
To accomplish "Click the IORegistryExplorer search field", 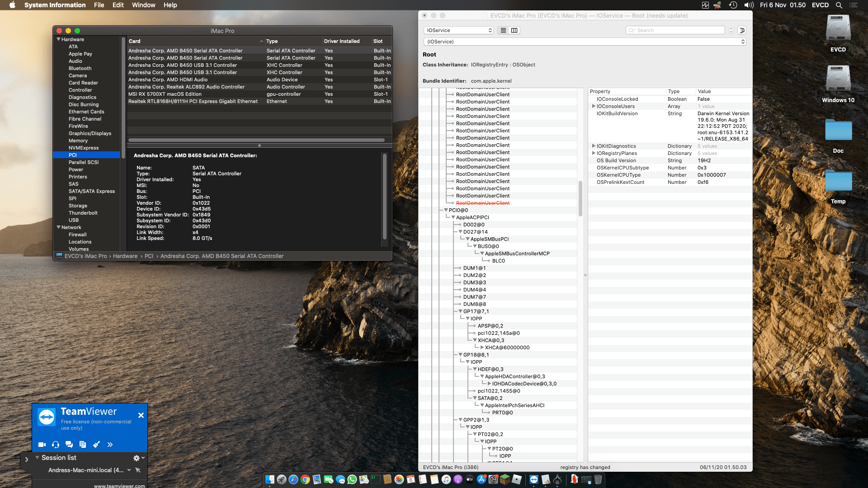I will tap(676, 30).
